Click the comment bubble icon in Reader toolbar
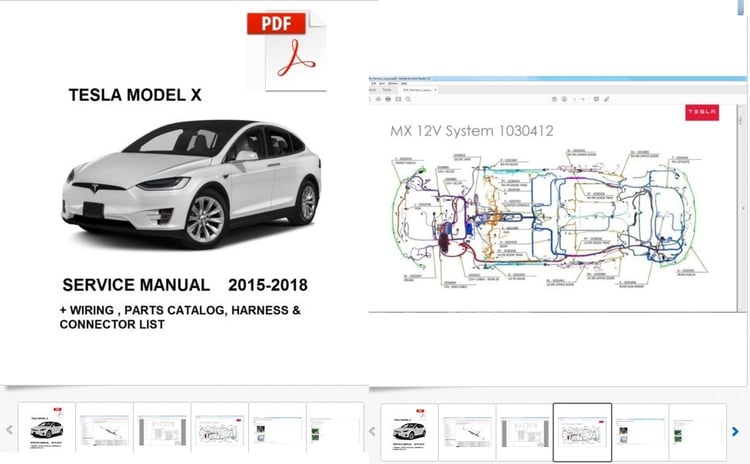 [596, 99]
